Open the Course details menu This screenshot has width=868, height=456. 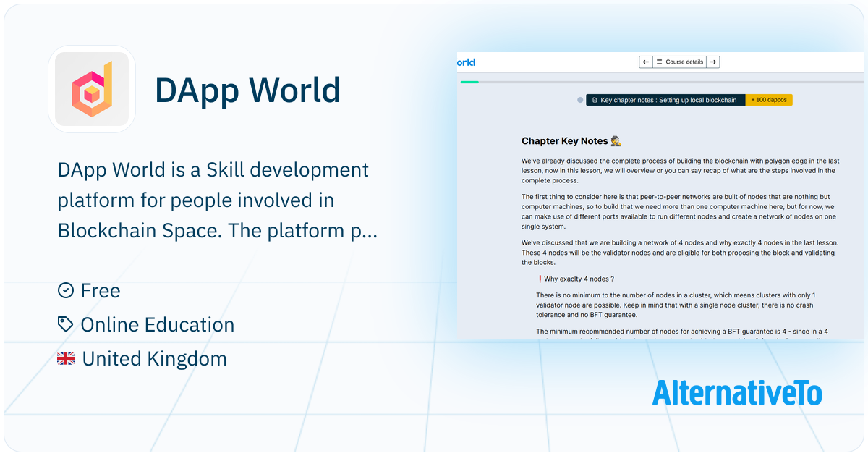(x=679, y=62)
